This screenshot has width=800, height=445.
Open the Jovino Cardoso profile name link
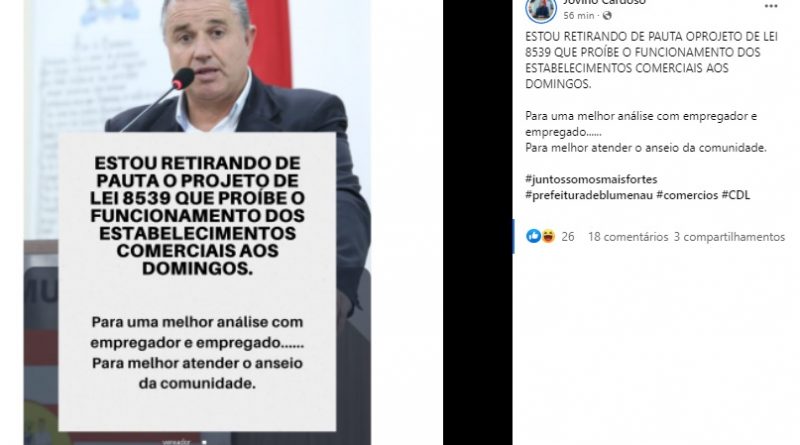click(604, 3)
